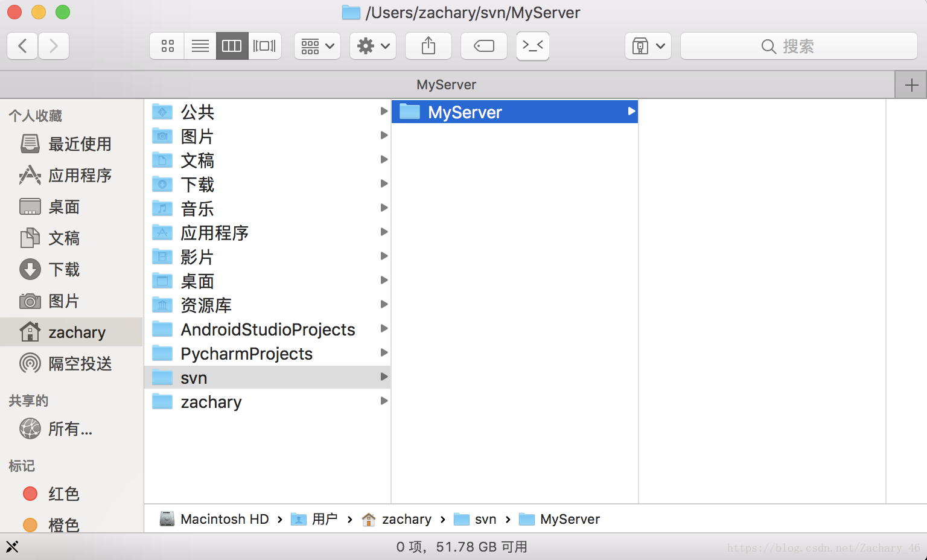The width and height of the screenshot is (927, 560).
Task: Open 桌面 in the sidebar
Action: click(71, 206)
